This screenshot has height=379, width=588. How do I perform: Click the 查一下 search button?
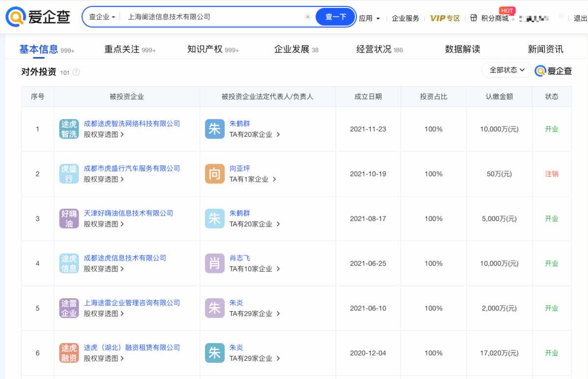click(x=336, y=17)
